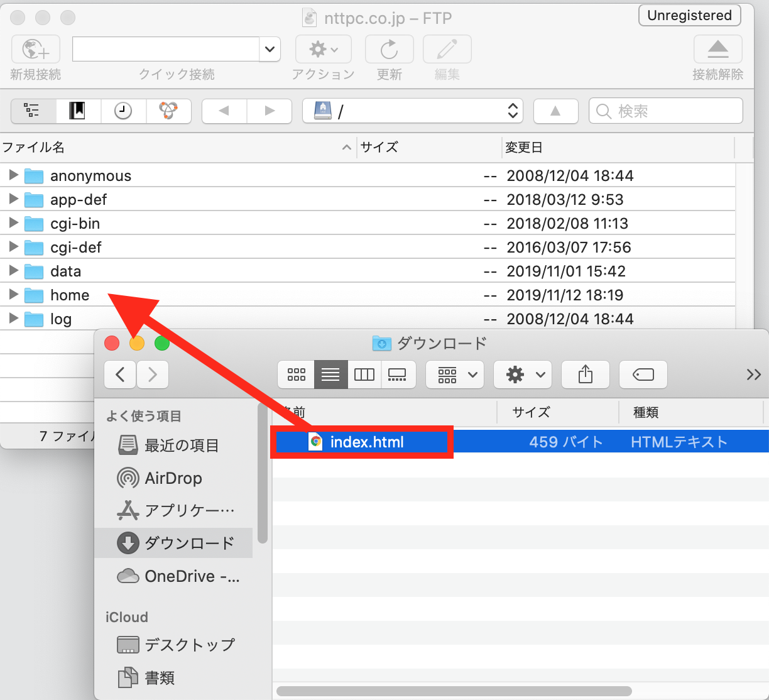This screenshot has height=700, width=769.
Task: Open the Finder action gear menu
Action: pyautogui.click(x=523, y=375)
